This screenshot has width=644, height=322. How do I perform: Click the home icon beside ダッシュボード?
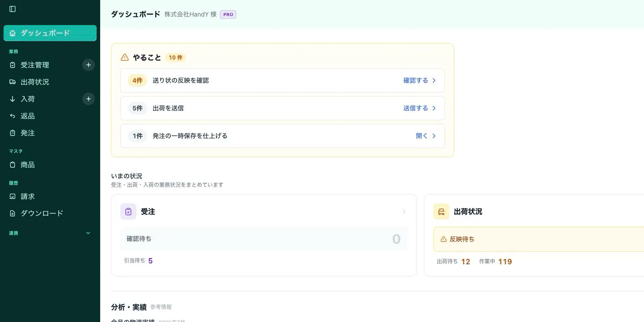click(x=13, y=33)
